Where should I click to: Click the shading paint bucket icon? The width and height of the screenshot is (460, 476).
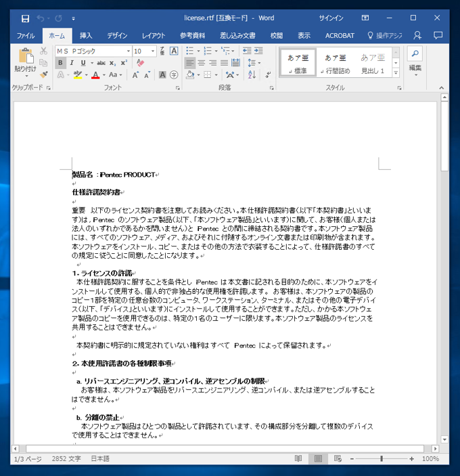point(190,74)
